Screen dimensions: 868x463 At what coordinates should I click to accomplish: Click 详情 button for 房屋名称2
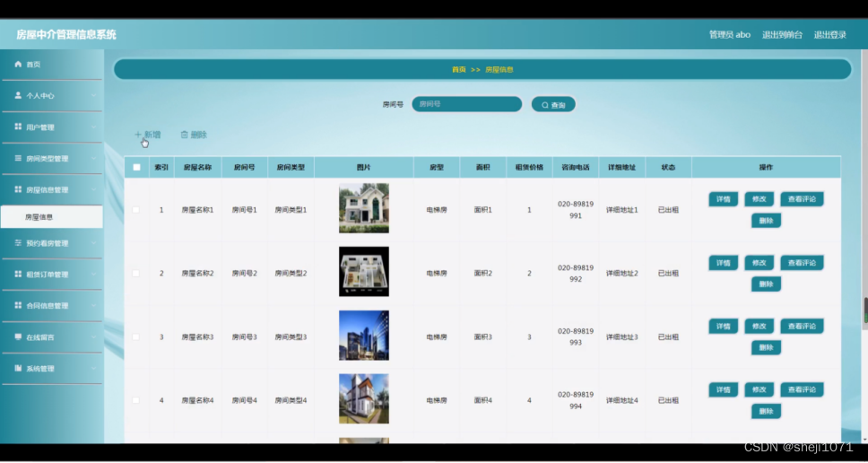pos(724,263)
